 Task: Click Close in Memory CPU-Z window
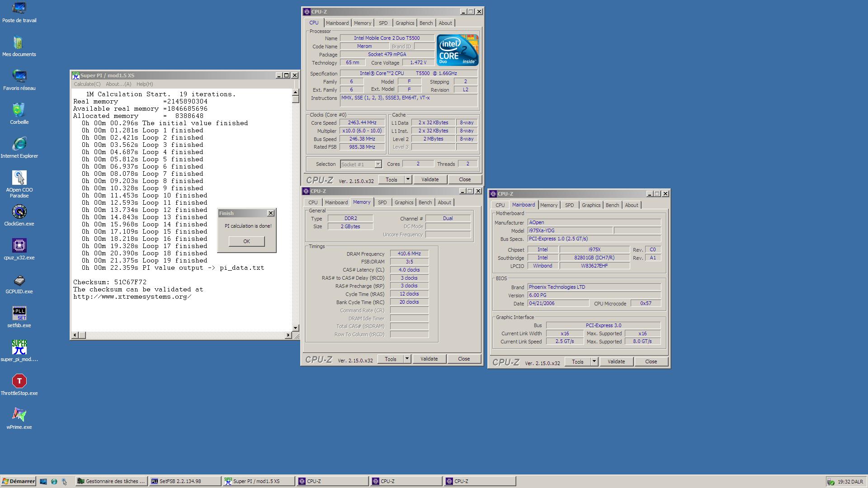click(464, 359)
